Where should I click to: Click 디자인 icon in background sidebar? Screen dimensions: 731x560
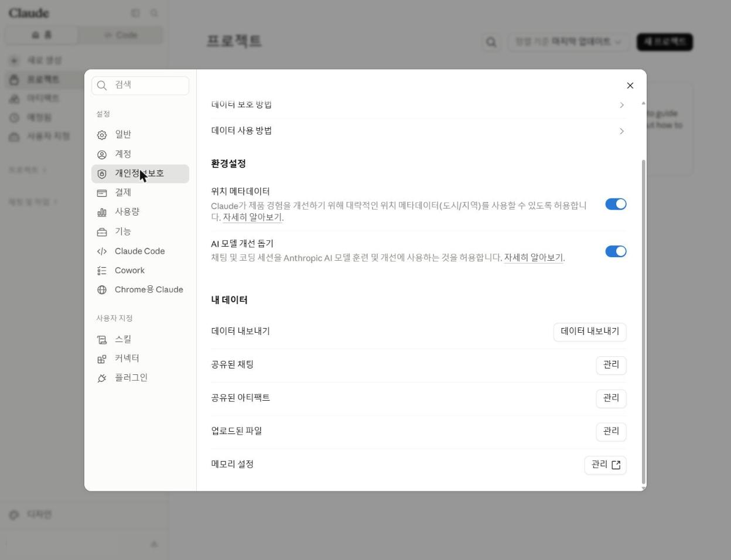coord(14,515)
